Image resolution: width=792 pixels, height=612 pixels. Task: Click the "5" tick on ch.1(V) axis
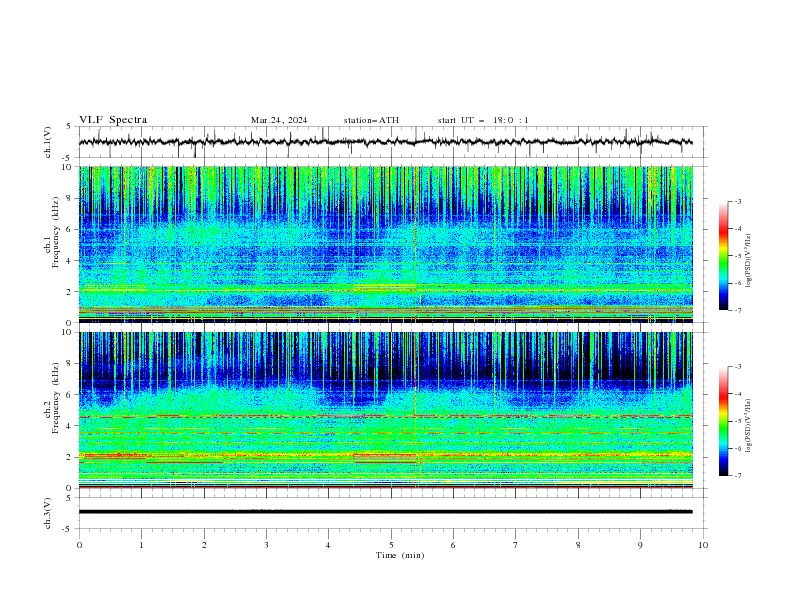point(69,126)
